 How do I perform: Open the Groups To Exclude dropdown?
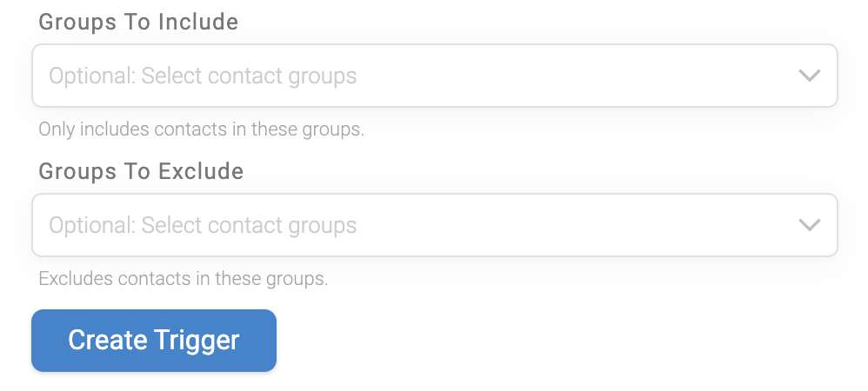(x=435, y=225)
